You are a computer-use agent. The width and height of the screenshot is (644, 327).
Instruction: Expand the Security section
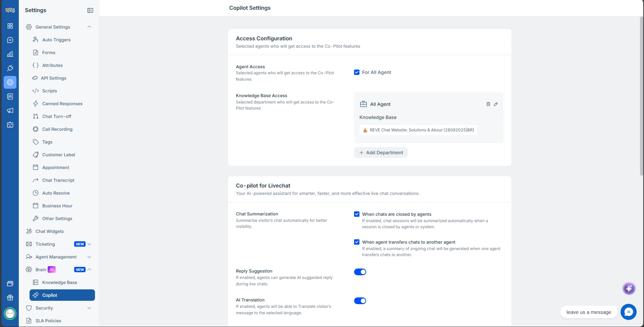click(89, 308)
